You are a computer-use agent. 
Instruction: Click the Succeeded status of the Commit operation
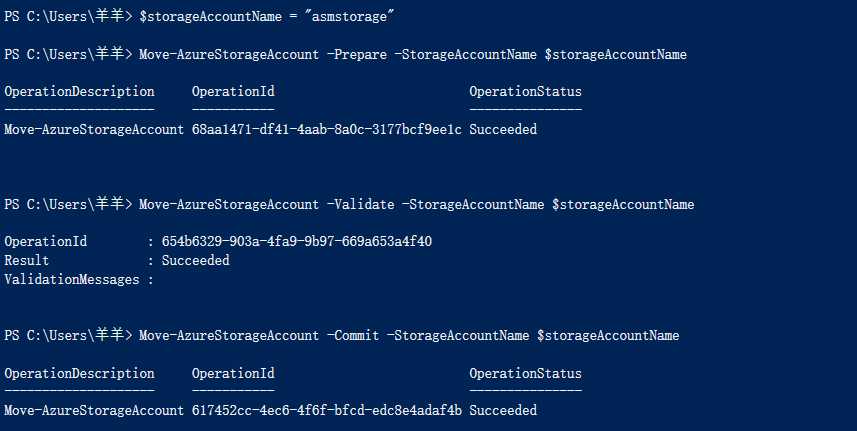point(503,410)
